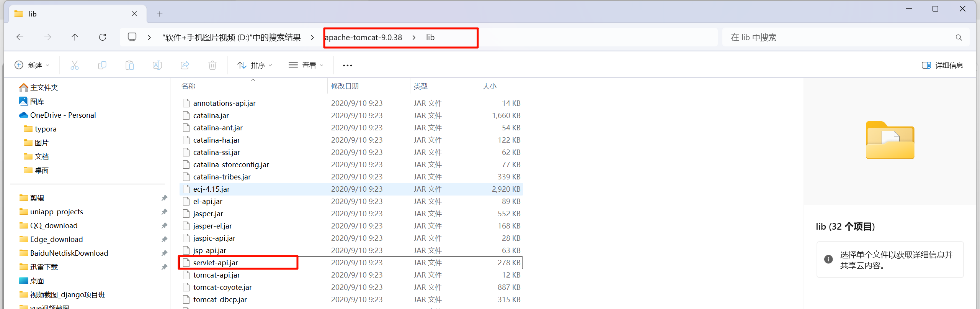
Task: Open pinned 迅雷下载 folder
Action: coord(39,267)
